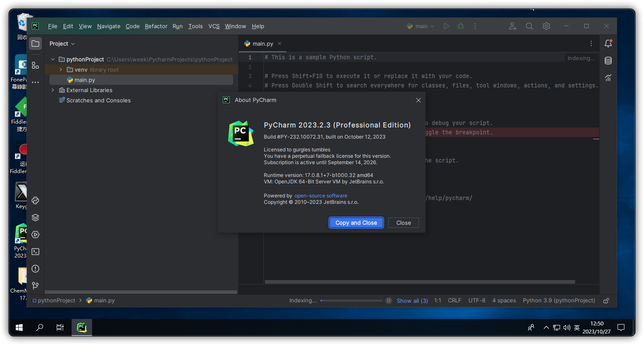The height and width of the screenshot is (345, 644).
Task: Open the VCS menu
Action: pos(214,26)
